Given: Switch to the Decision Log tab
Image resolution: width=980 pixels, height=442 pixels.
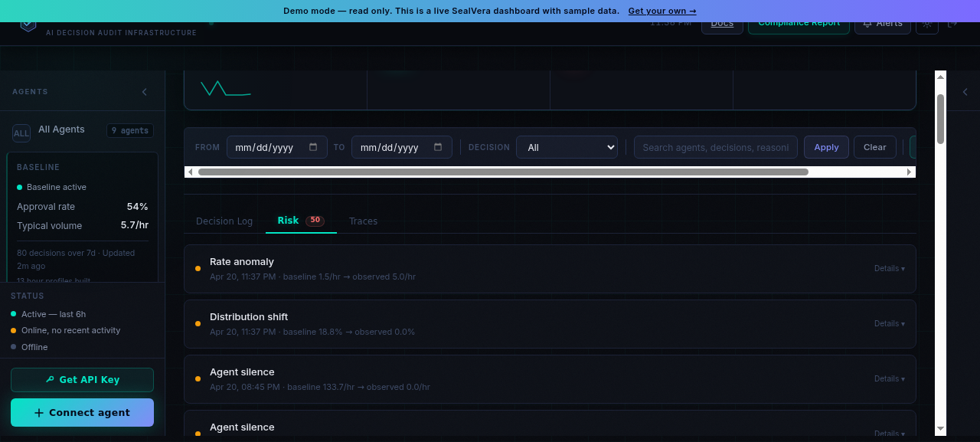Looking at the screenshot, I should (x=224, y=221).
